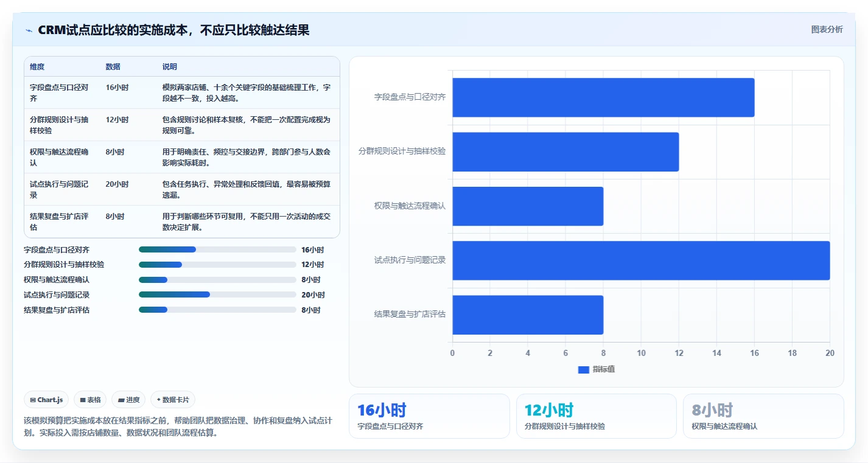Click the 结果复盘与扩店评估 progress bar

click(217, 310)
